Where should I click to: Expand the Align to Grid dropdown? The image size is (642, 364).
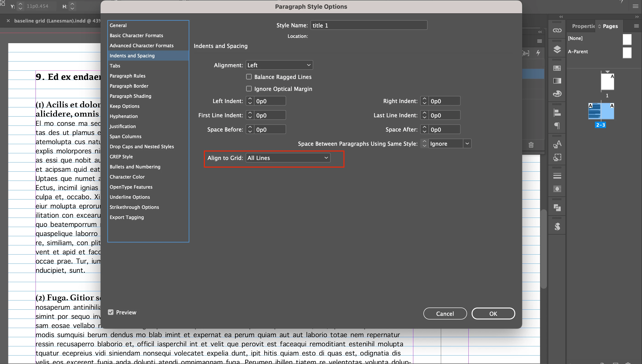tap(288, 158)
